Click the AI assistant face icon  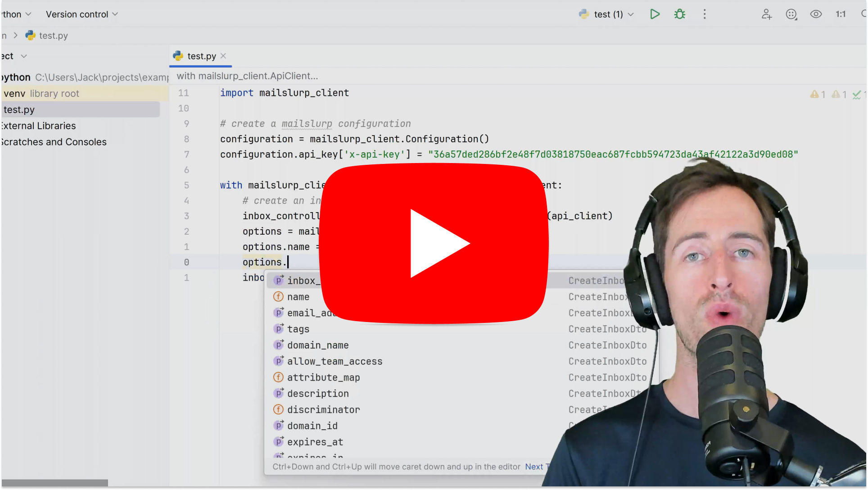tap(791, 14)
